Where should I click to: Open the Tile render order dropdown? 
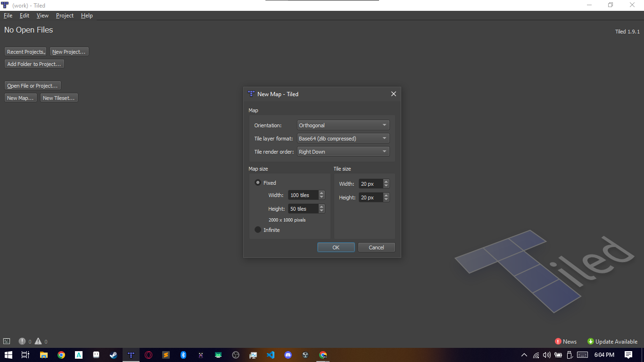(343, 152)
